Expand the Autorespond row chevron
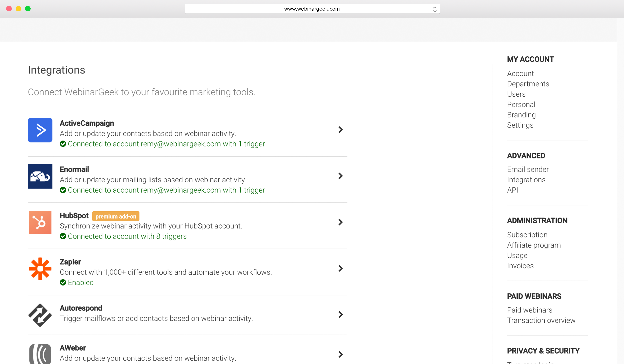 tap(341, 315)
